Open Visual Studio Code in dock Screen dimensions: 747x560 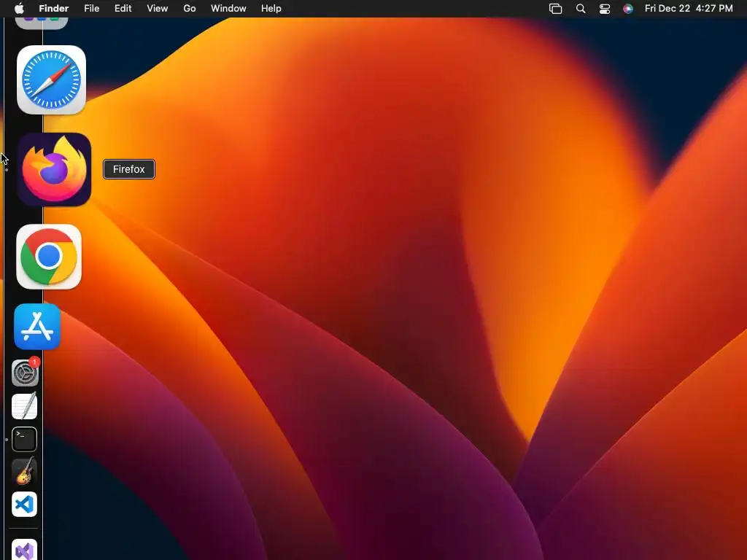coord(24,505)
